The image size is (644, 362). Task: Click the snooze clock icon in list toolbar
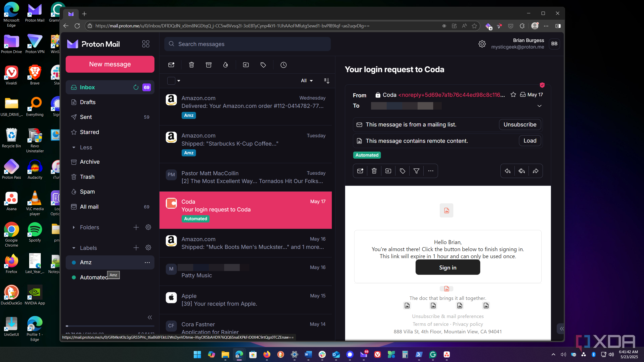pyautogui.click(x=284, y=65)
